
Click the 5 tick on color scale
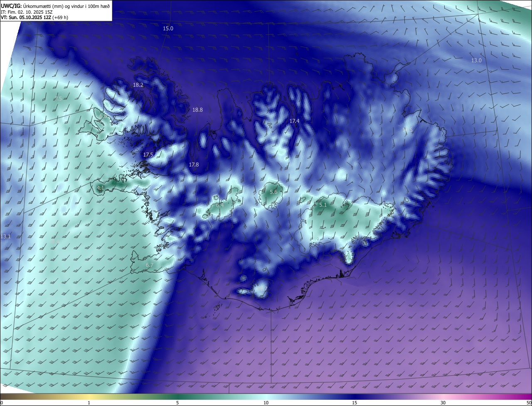177,403
